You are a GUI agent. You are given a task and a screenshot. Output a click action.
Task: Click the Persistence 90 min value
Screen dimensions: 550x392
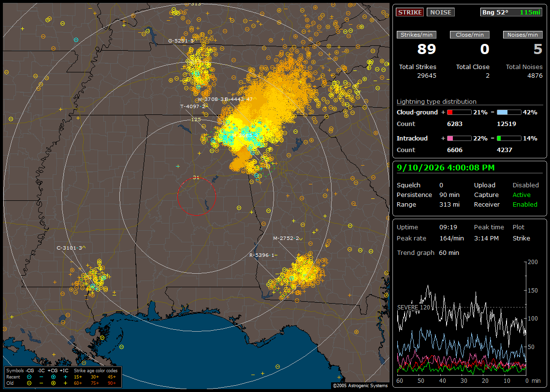pos(449,195)
